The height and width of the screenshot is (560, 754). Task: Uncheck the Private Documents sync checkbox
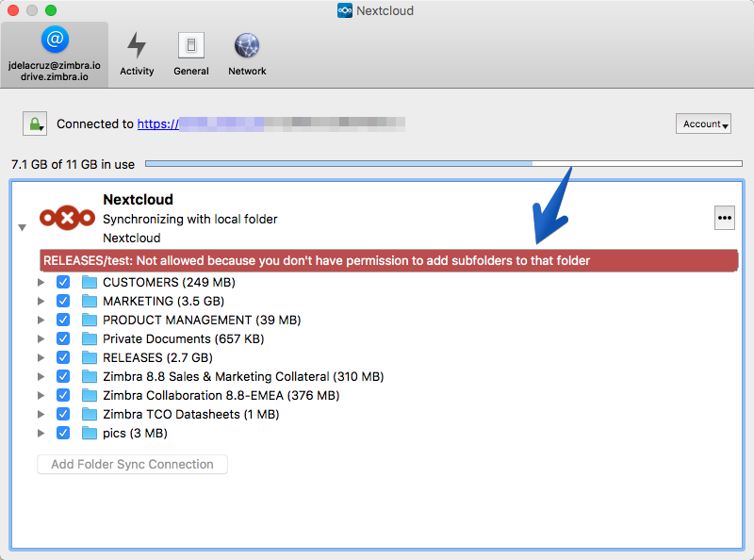coord(63,338)
